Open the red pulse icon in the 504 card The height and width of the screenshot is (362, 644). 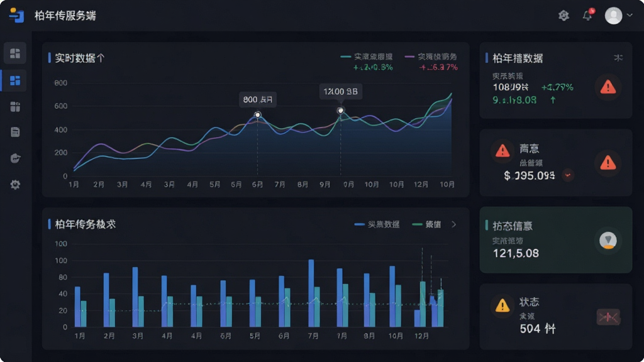pyautogui.click(x=608, y=317)
